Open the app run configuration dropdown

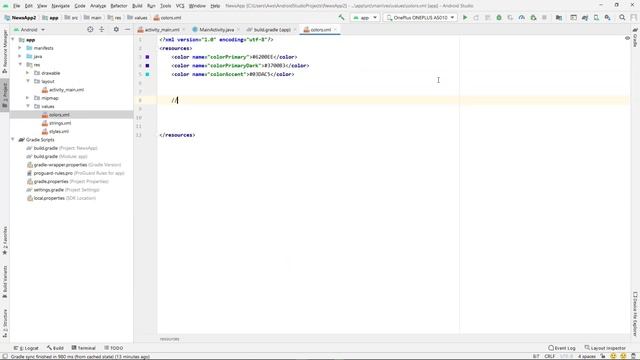[365, 18]
